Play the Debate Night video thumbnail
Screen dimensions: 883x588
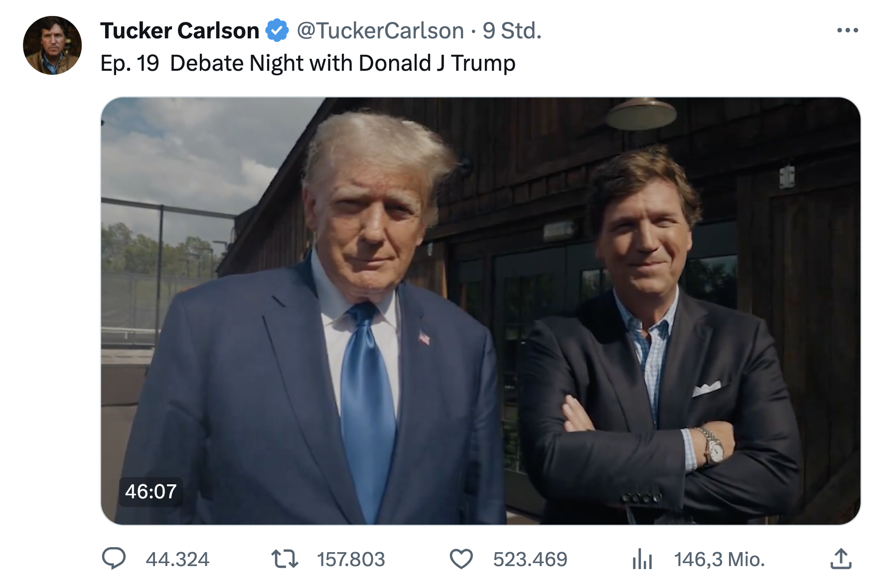pyautogui.click(x=480, y=310)
